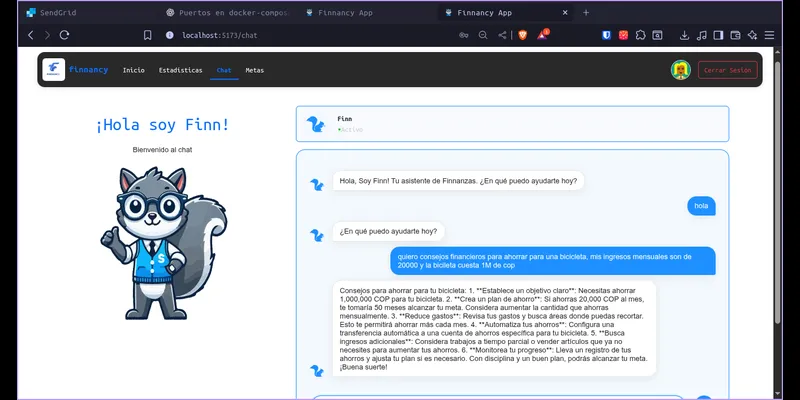Click the '¡Hola soy Finn!' heading
The image size is (800, 400).
(162, 124)
